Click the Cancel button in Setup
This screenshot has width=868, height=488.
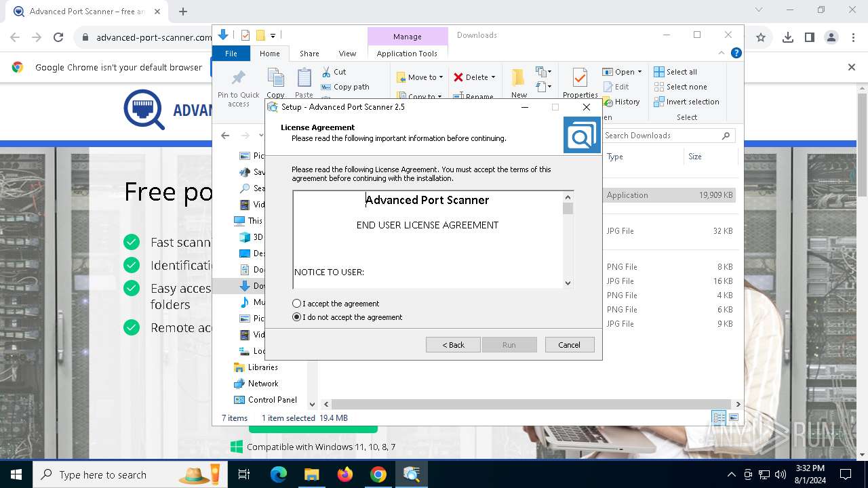click(x=569, y=345)
